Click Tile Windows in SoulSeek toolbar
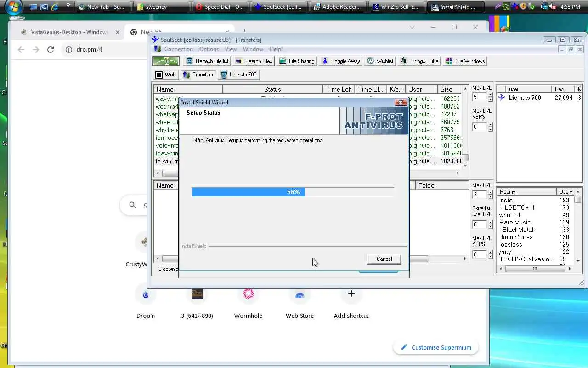This screenshot has height=368, width=588. [x=465, y=61]
